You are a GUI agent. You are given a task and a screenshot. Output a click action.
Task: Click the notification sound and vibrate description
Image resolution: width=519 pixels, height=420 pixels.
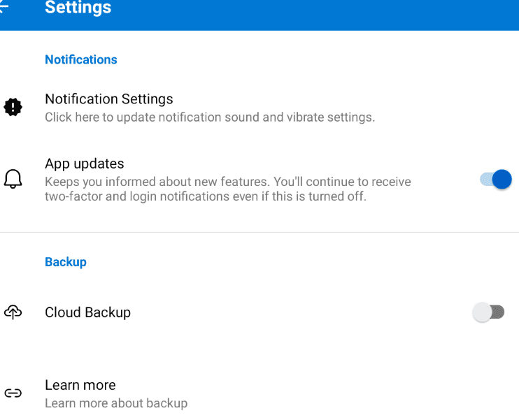click(210, 117)
